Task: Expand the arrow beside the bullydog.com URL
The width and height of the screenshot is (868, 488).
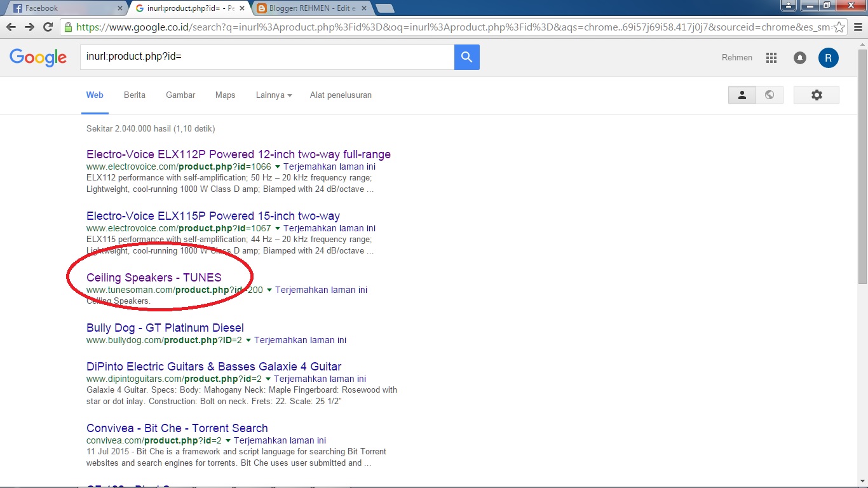Action: pyautogui.click(x=248, y=341)
